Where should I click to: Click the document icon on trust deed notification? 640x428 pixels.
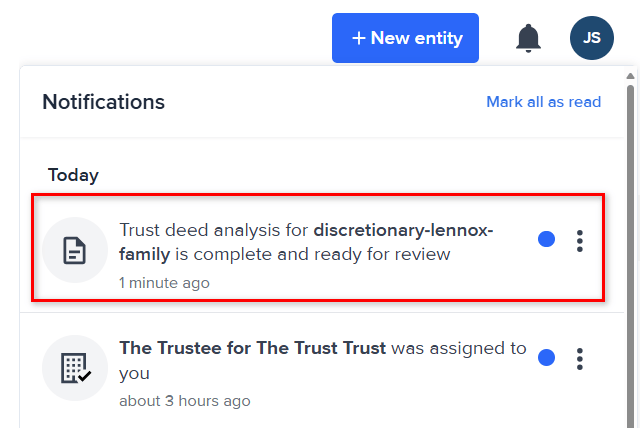coord(74,249)
